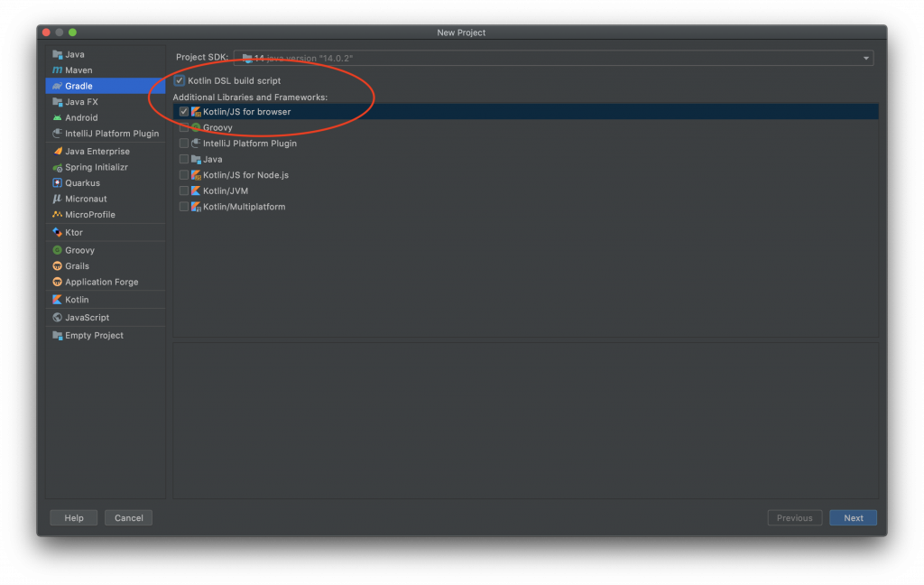Image resolution: width=924 pixels, height=585 pixels.
Task: Click the Grails icon
Action: (x=57, y=266)
